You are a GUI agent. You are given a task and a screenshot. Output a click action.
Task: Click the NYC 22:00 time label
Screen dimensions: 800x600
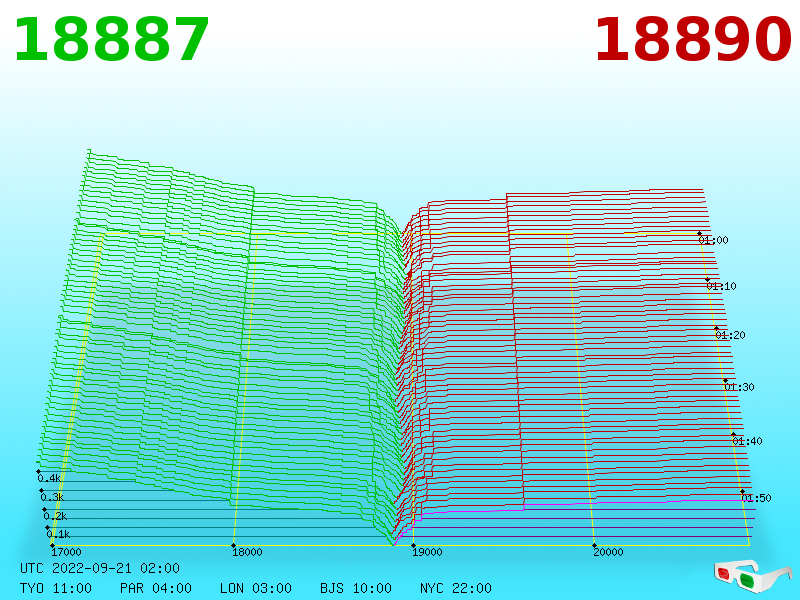pyautogui.click(x=456, y=588)
